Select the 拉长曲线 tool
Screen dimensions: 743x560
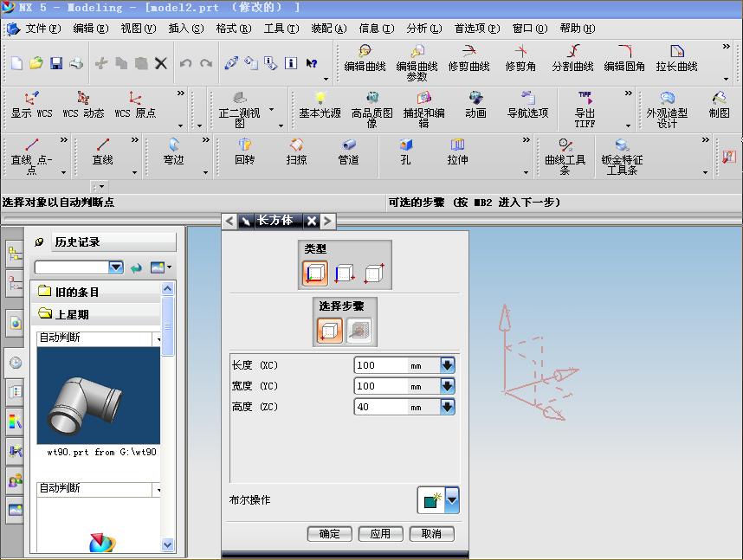pyautogui.click(x=676, y=58)
